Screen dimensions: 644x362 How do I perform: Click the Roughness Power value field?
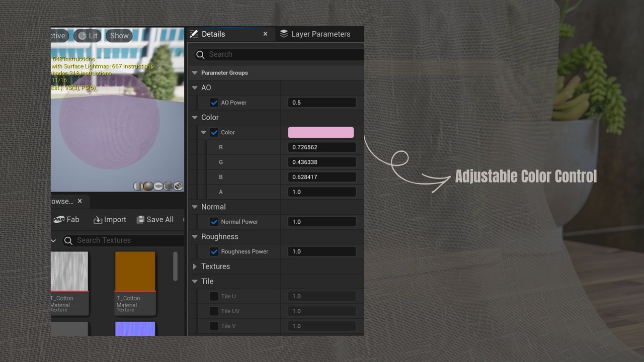322,251
